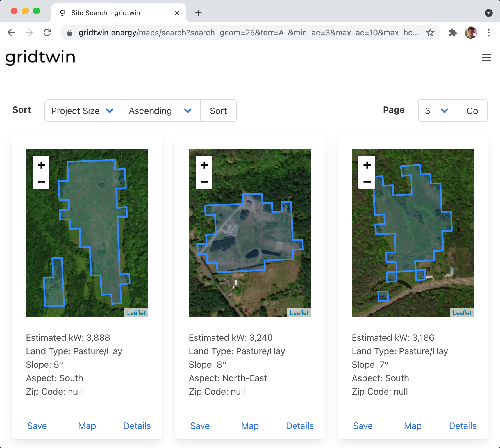The image size is (500, 448).
Task: Bookmark this page with the star icon
Action: [430, 32]
